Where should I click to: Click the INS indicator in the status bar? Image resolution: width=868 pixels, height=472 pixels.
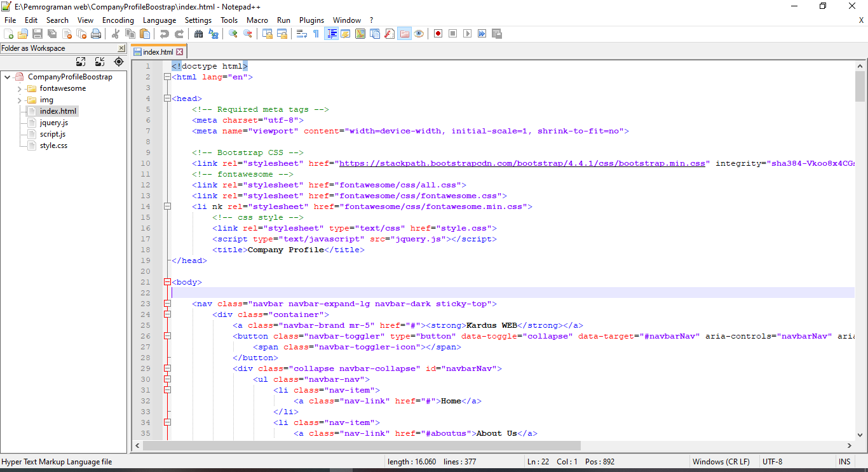[844, 461]
